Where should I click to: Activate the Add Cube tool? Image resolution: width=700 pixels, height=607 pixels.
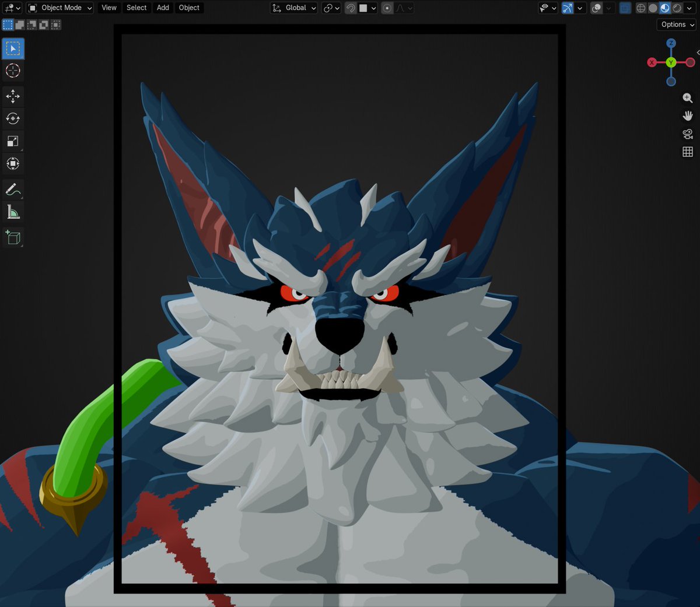tap(13, 237)
